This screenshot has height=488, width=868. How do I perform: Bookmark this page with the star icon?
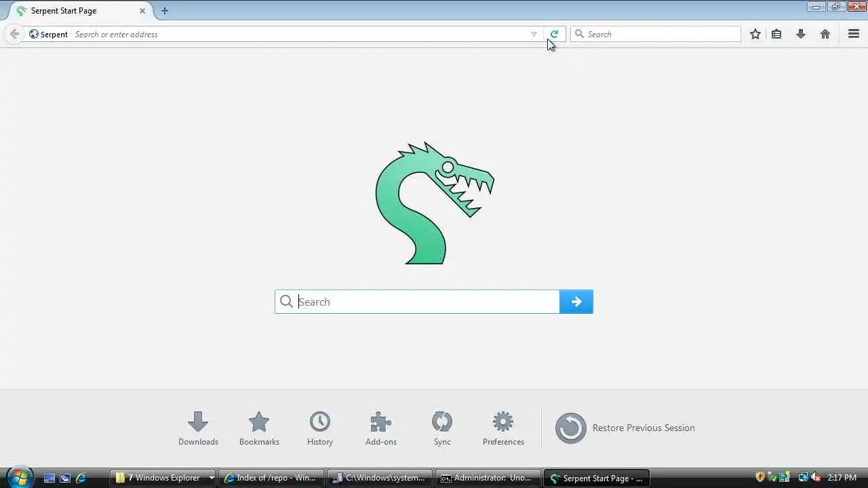click(x=755, y=34)
